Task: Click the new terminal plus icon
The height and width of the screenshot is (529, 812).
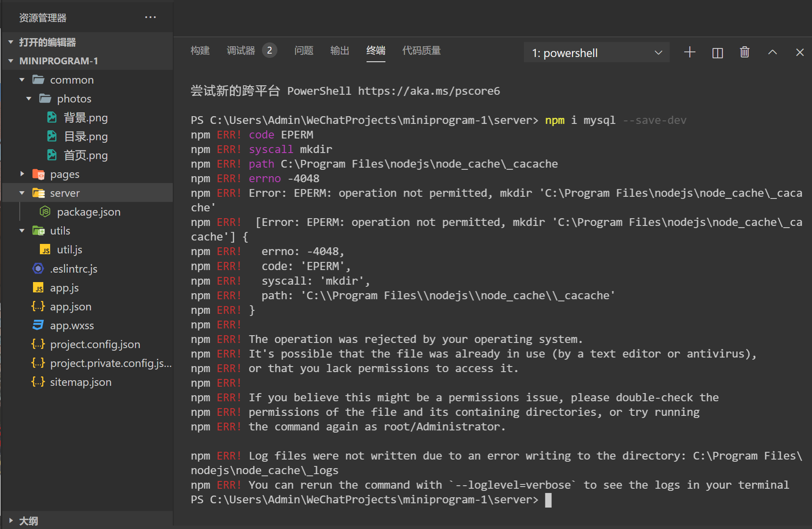Action: (x=689, y=52)
